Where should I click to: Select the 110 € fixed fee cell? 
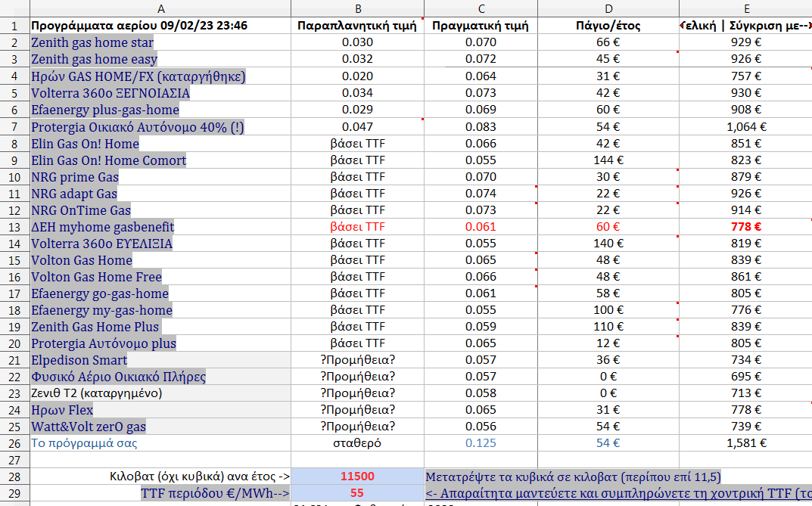(608, 327)
